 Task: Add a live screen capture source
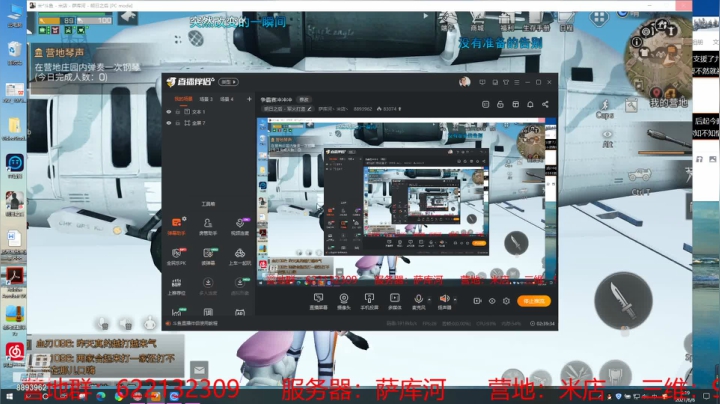318,301
